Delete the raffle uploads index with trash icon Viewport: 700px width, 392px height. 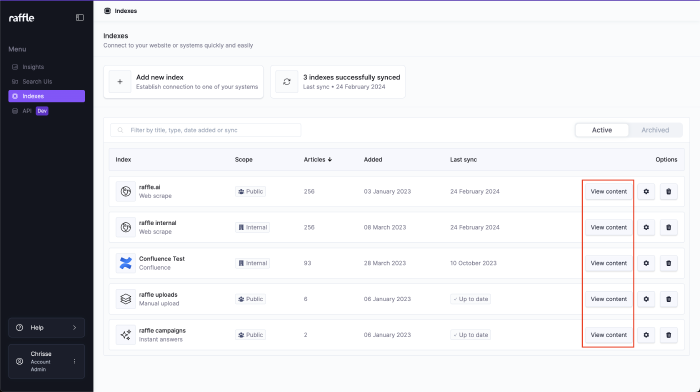(x=668, y=299)
